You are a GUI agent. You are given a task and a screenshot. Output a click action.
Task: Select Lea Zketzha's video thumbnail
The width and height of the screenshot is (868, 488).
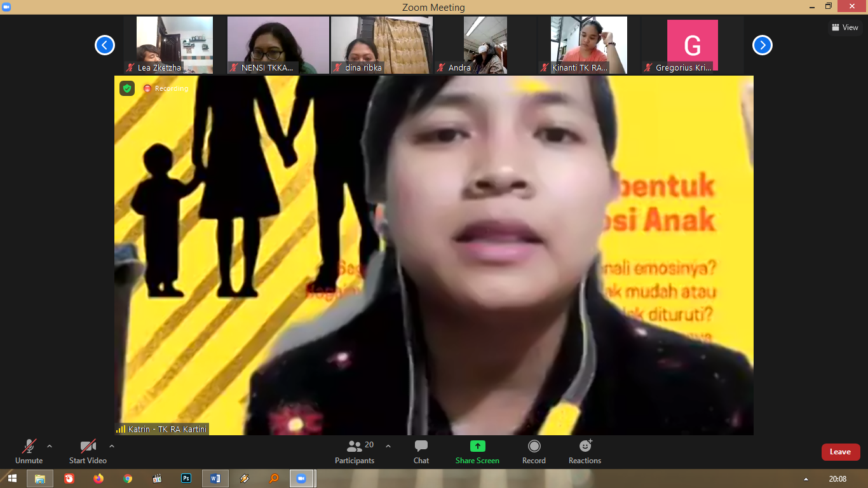click(175, 45)
